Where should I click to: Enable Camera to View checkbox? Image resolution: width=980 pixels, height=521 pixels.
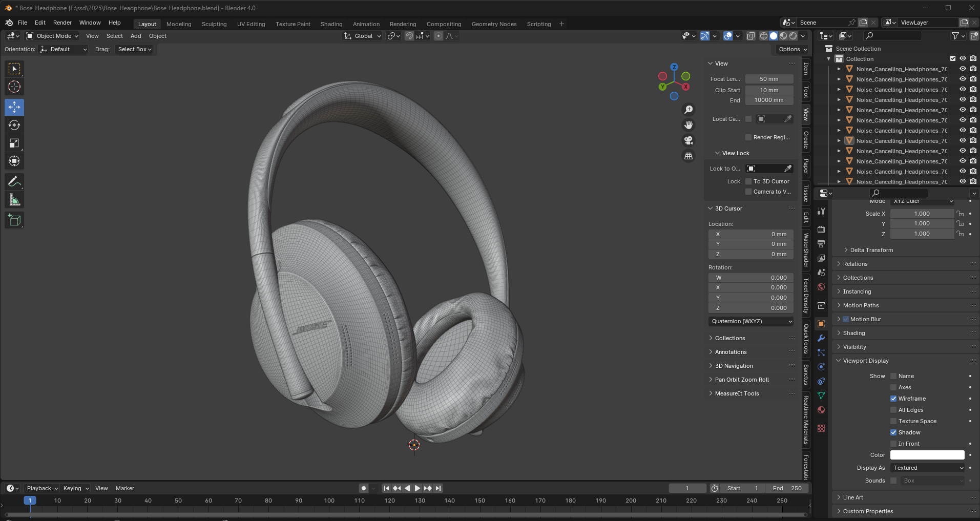point(748,192)
